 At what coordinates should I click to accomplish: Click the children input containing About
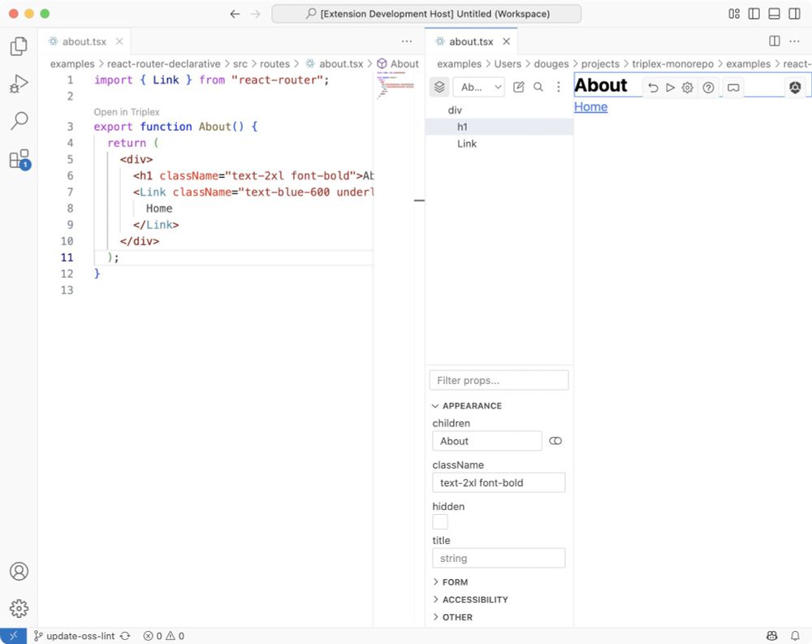pos(486,441)
